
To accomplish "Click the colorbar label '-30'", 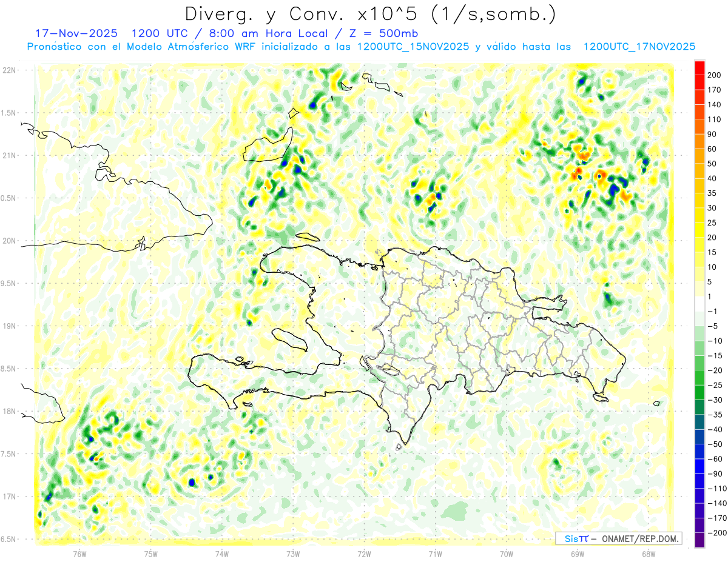I will point(715,400).
